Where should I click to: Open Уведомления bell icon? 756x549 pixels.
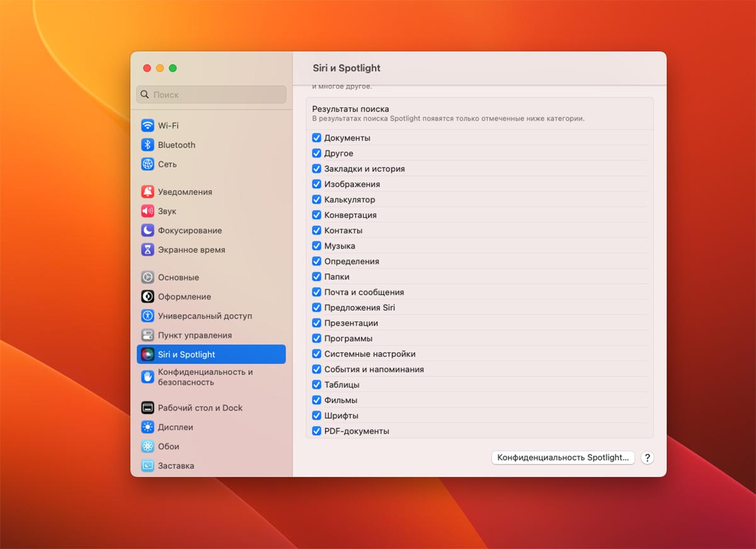pos(147,192)
